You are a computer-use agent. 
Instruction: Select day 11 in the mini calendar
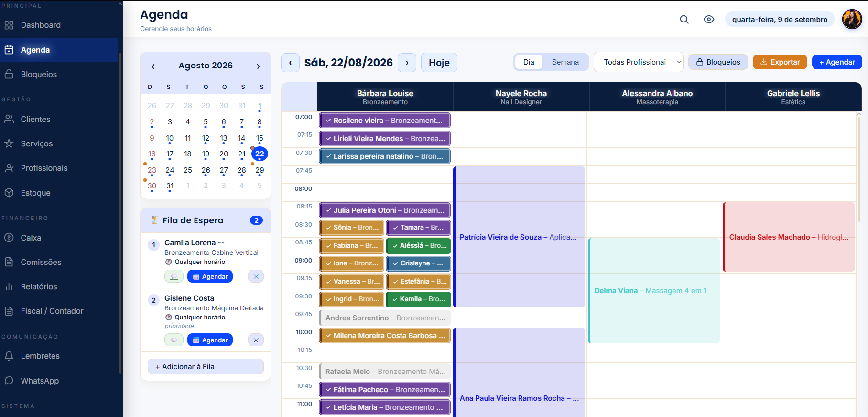click(188, 138)
